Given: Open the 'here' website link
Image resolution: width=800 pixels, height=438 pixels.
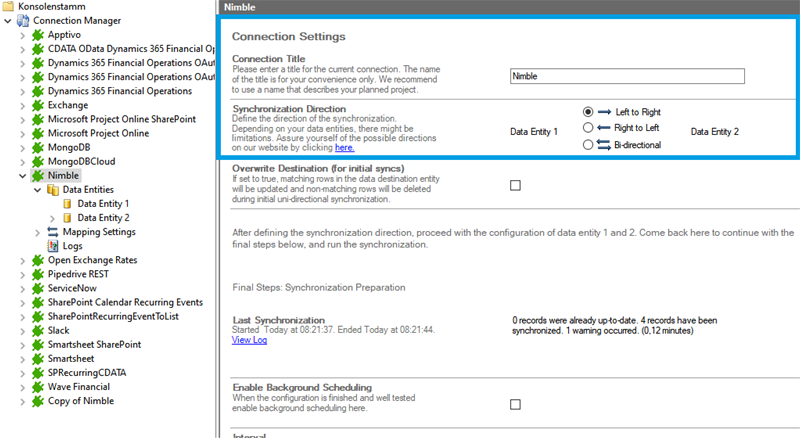Looking at the screenshot, I should [344, 147].
